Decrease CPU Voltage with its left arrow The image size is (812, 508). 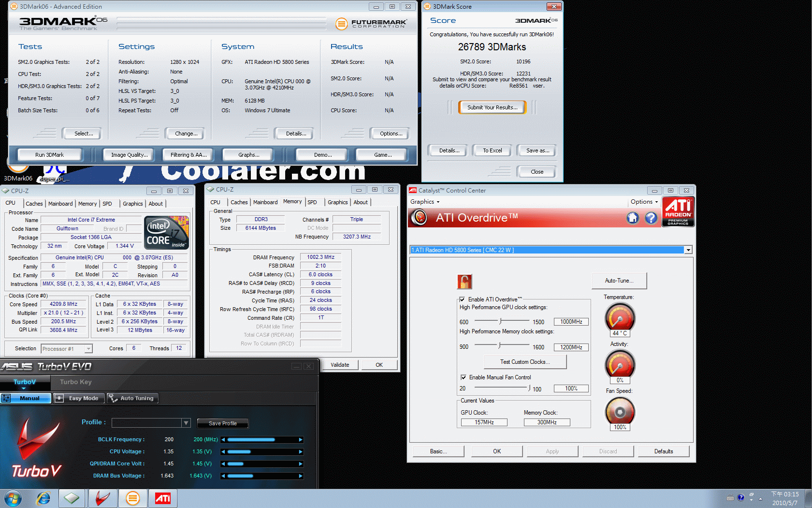point(223,452)
